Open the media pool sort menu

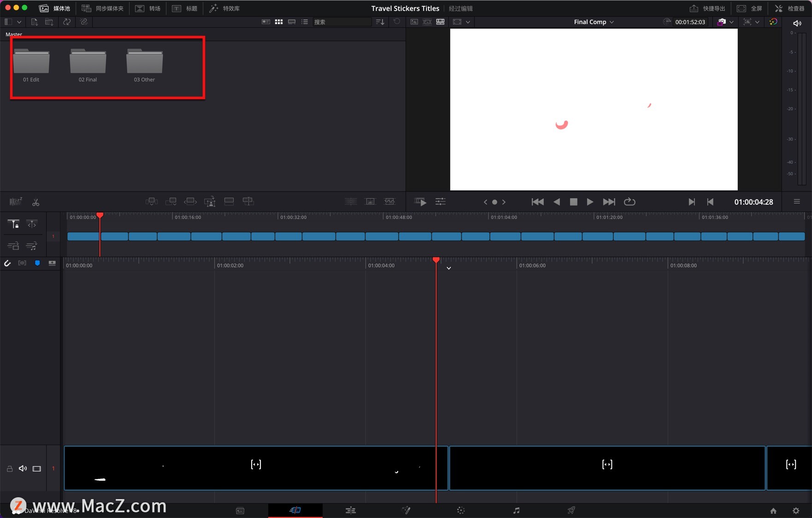click(x=380, y=22)
